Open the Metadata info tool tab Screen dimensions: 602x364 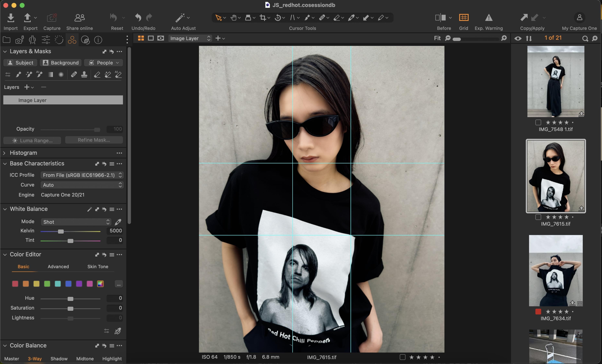point(98,40)
